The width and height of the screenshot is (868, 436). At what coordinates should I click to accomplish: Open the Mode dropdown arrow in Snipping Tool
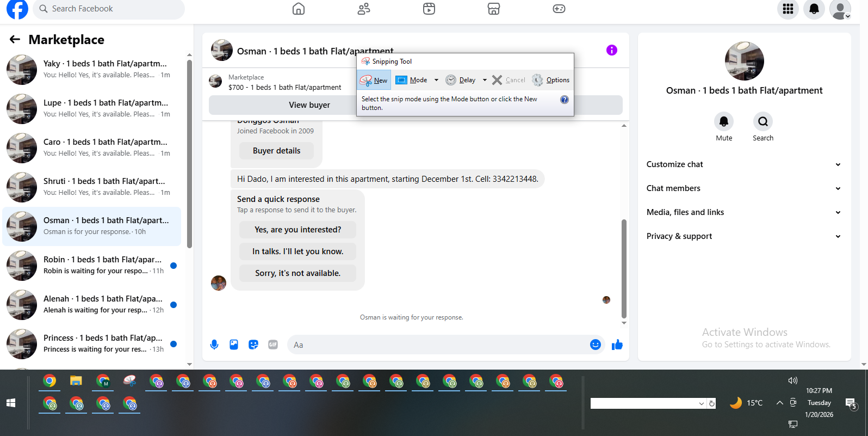pos(436,80)
